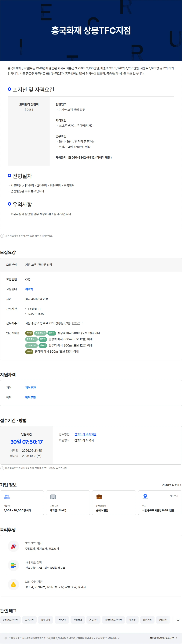Click the company type building icon
Image resolution: width=182 pixels, height=644 pixels.
[53, 496]
